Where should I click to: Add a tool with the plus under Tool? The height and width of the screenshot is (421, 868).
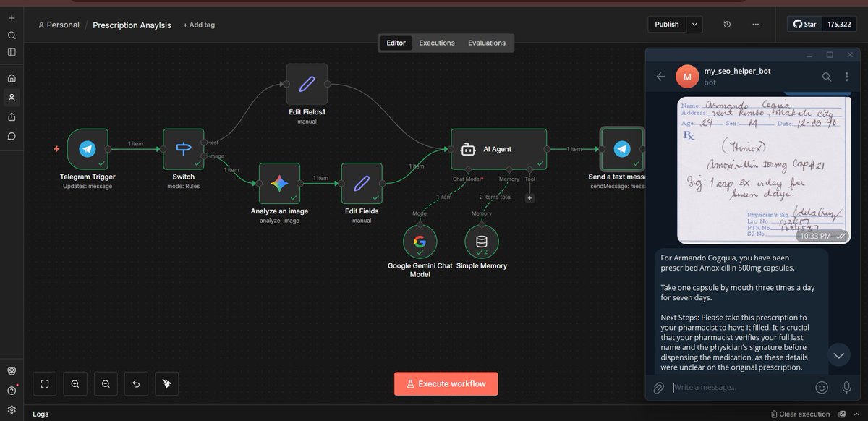tap(529, 197)
